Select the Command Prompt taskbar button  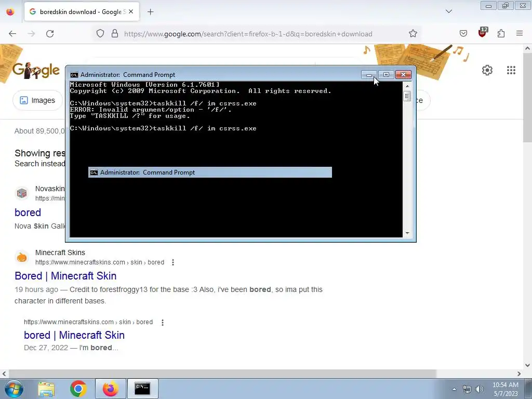click(142, 389)
